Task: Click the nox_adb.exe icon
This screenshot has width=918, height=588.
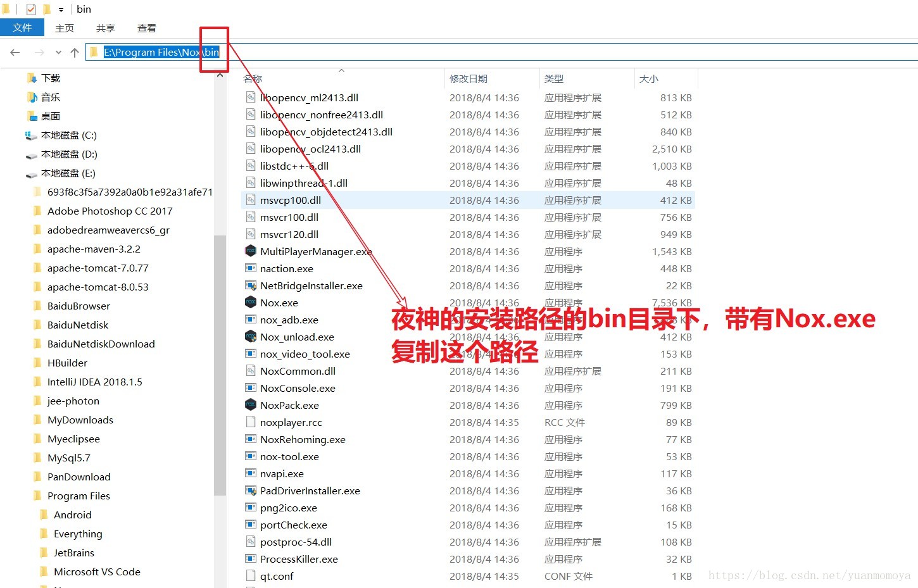Action: point(251,320)
